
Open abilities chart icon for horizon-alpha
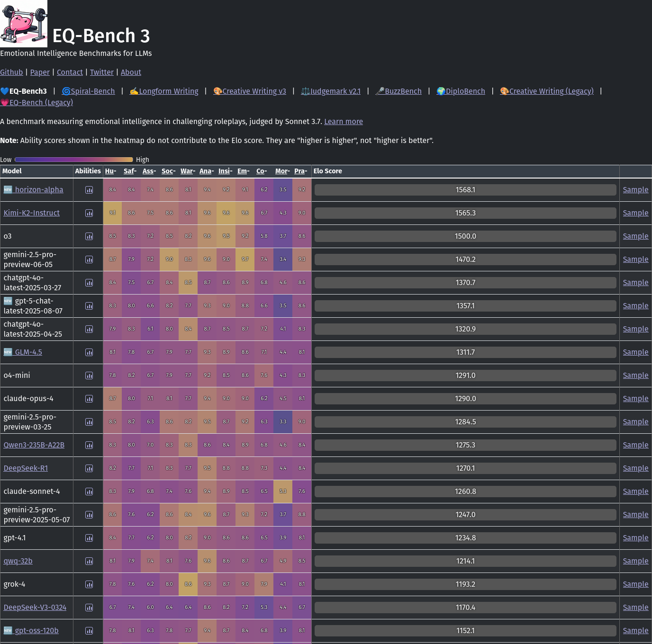[89, 190]
